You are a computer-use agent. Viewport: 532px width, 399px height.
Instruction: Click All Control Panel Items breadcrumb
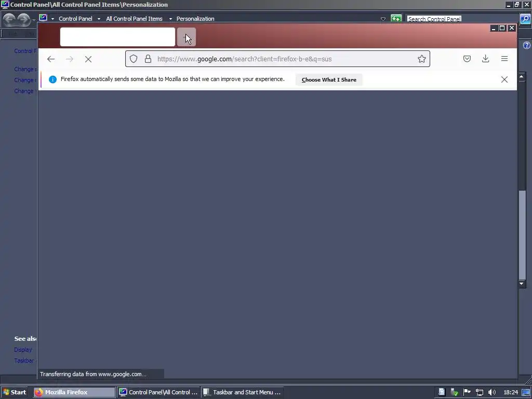(x=135, y=19)
